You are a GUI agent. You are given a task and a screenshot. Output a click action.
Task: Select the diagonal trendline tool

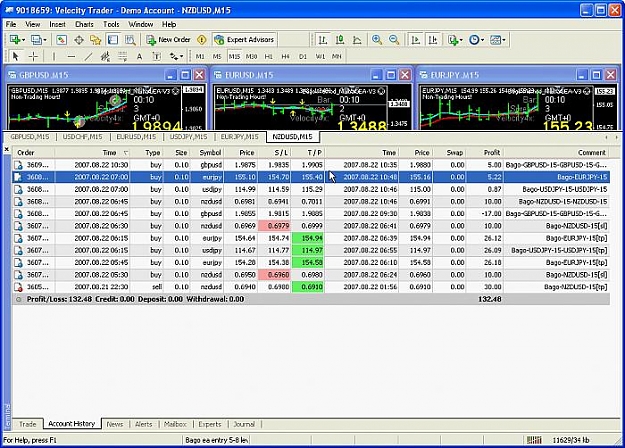click(88, 56)
